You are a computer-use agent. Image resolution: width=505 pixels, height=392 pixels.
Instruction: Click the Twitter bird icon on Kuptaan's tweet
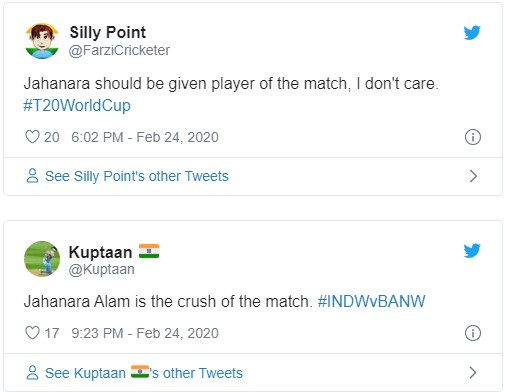tap(472, 251)
